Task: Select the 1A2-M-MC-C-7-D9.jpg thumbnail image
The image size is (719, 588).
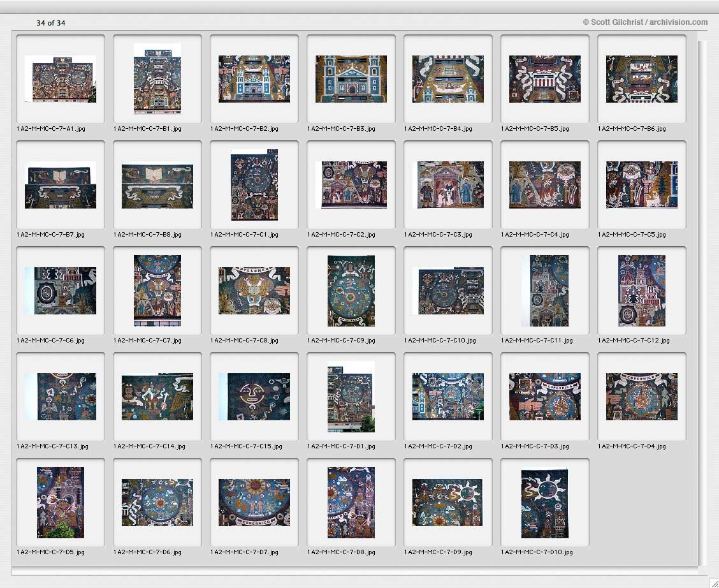Action: [447, 503]
